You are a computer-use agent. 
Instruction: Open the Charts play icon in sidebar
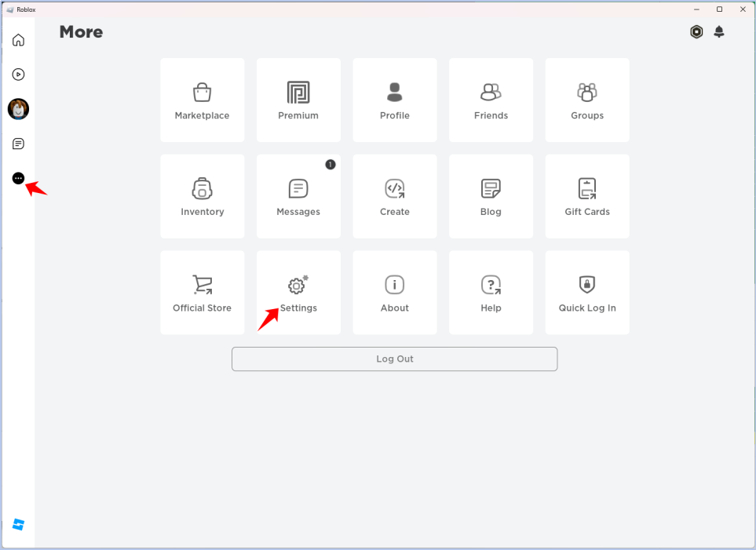18,75
